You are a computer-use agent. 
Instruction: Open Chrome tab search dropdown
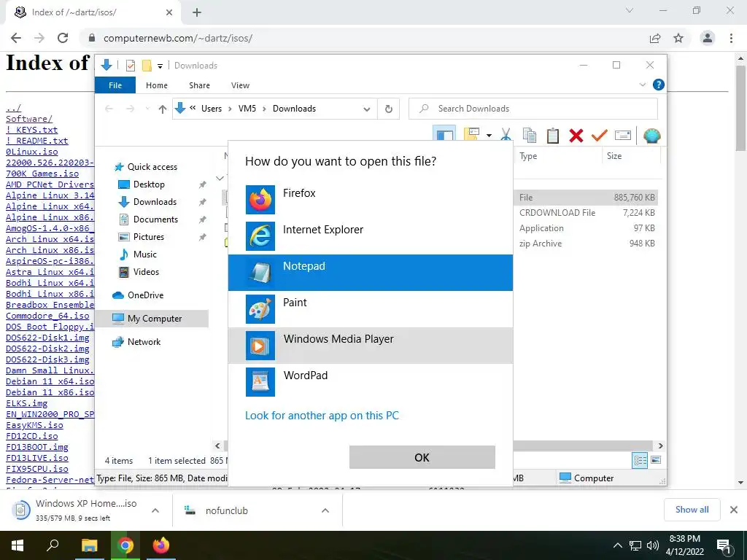(x=630, y=10)
